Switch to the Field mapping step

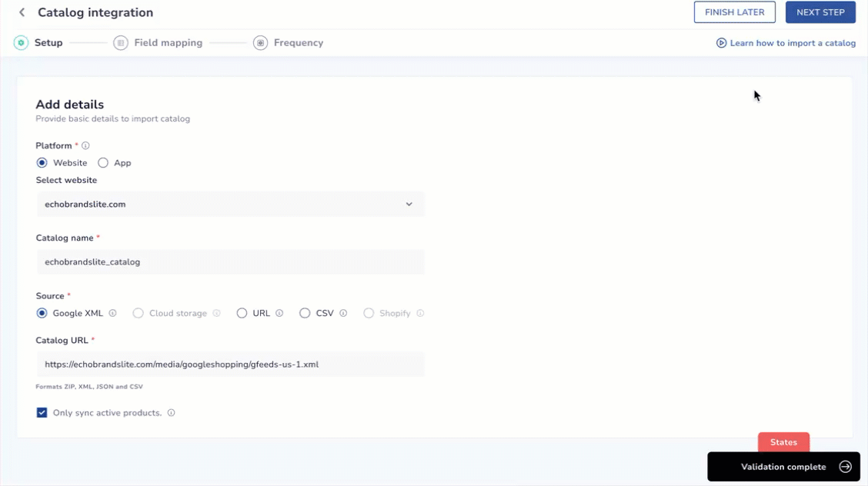(x=169, y=42)
